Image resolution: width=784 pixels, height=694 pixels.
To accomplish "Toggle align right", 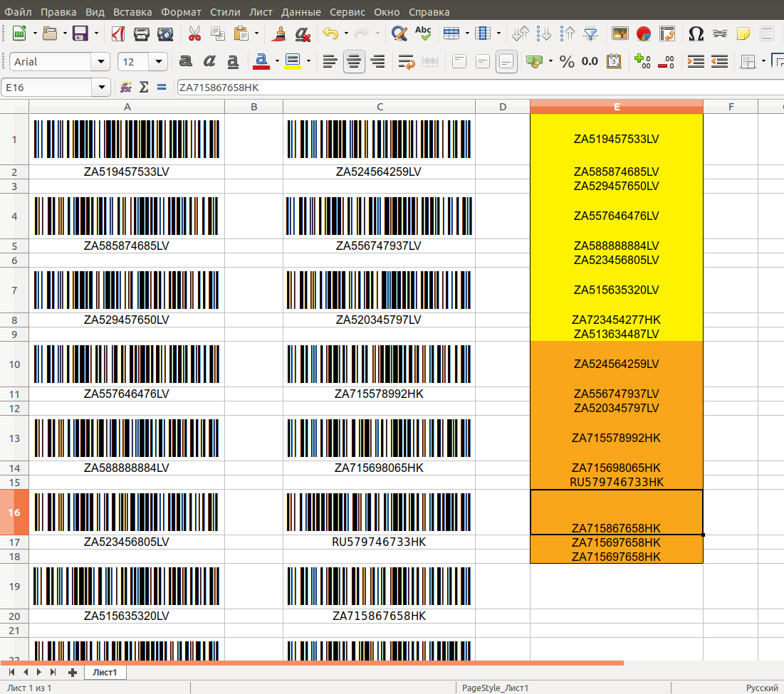I will [x=377, y=61].
